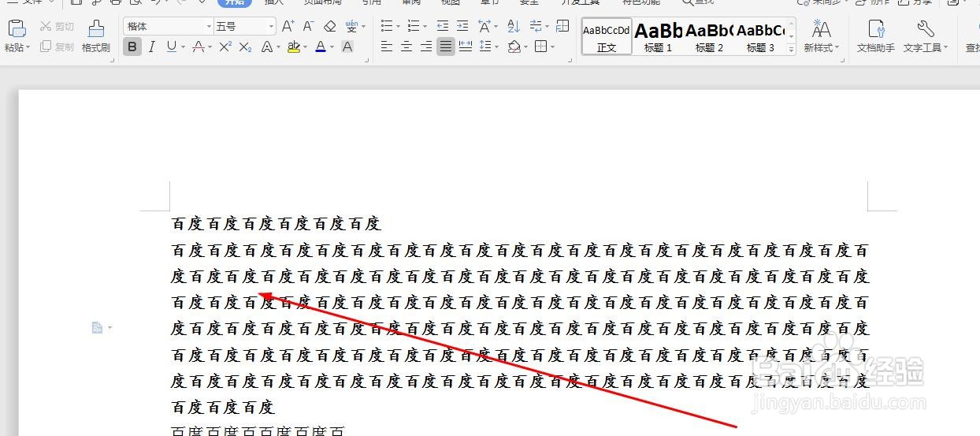Toggle Italic (I) formatting
Image resolution: width=980 pixels, height=436 pixels.
point(152,47)
